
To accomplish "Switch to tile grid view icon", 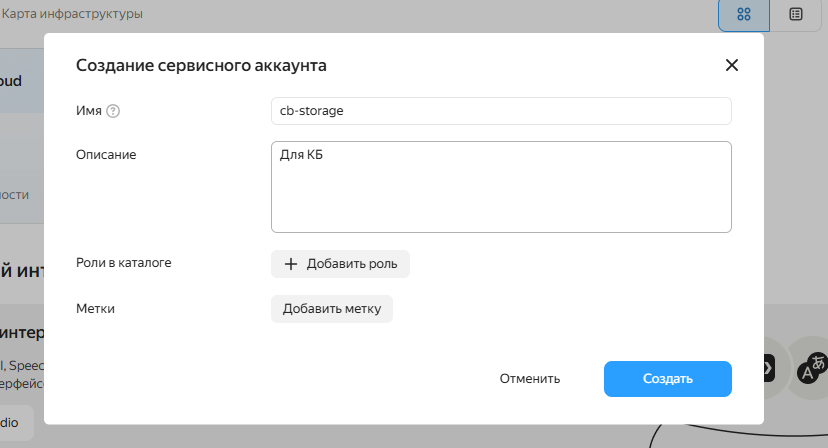I will [744, 15].
